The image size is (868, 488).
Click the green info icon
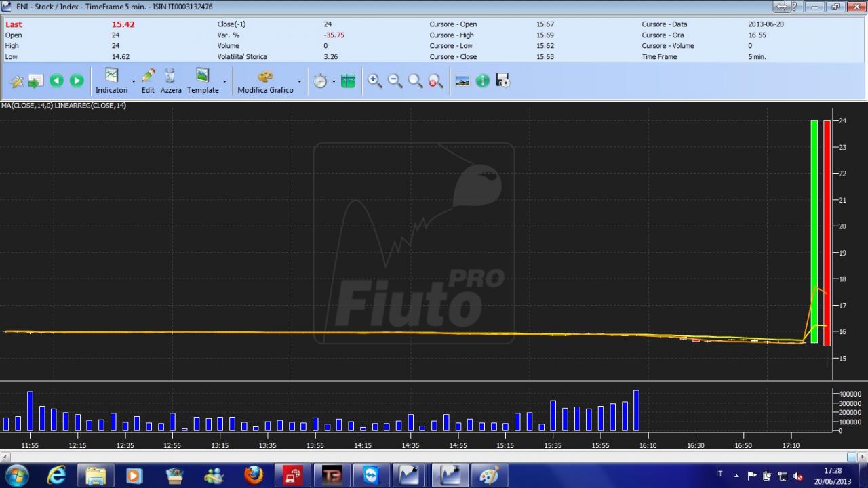tap(482, 81)
